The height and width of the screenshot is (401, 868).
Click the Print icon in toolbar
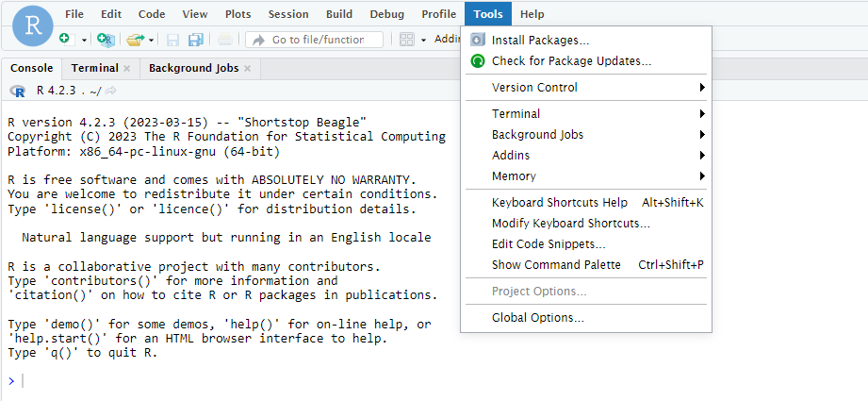(224, 40)
